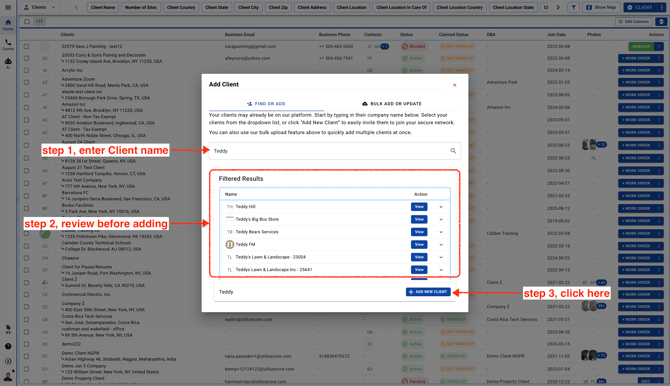Switch to the Find or Add tab

click(x=266, y=104)
